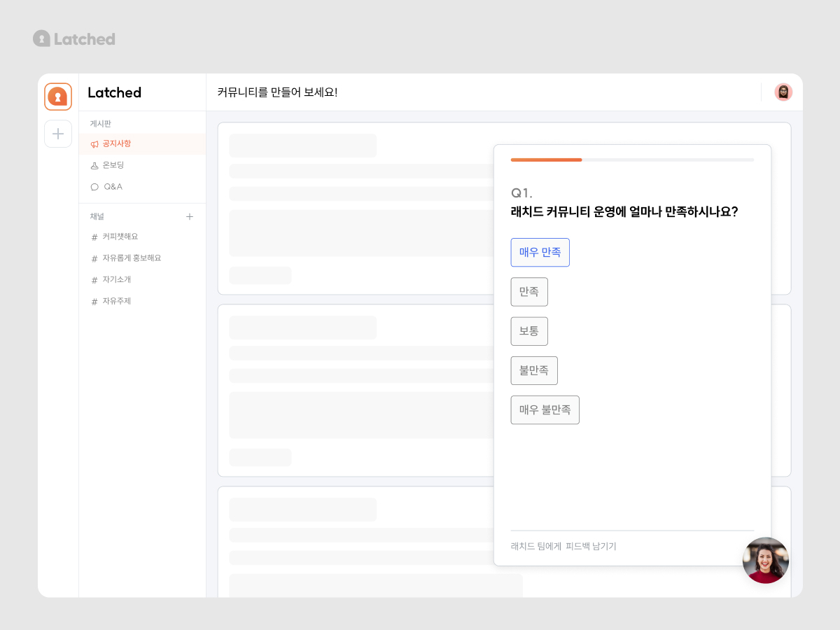840x630 pixels.
Task: Select the 보통 answer
Action: point(529,331)
